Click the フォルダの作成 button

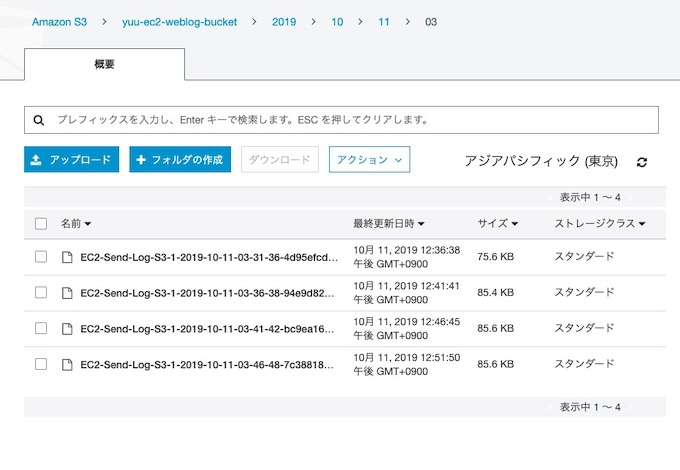(x=180, y=160)
